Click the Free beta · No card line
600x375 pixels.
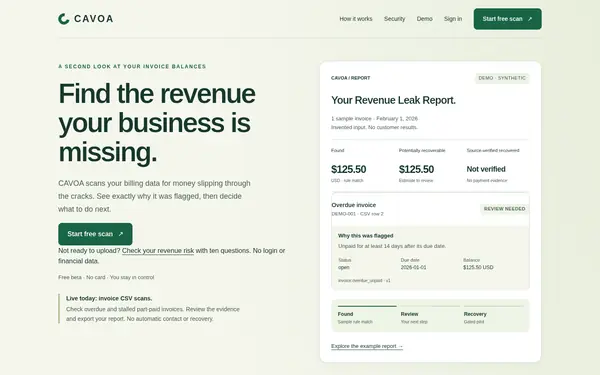pos(106,277)
